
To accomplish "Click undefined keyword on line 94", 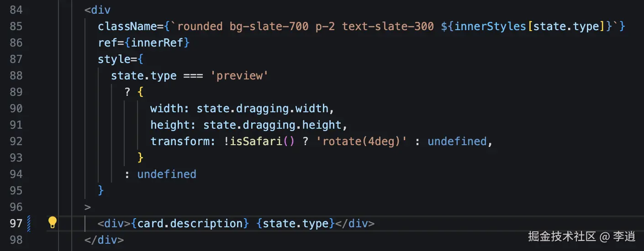I will coord(167,174).
